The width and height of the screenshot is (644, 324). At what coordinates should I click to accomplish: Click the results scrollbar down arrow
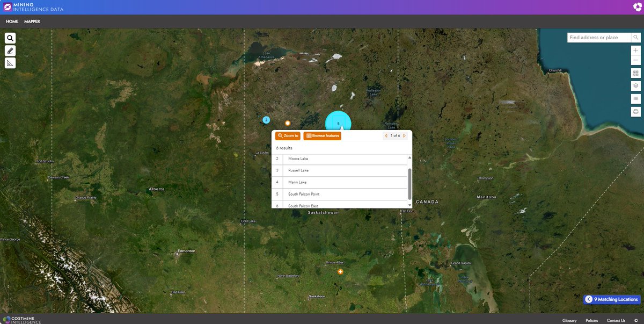coord(410,205)
